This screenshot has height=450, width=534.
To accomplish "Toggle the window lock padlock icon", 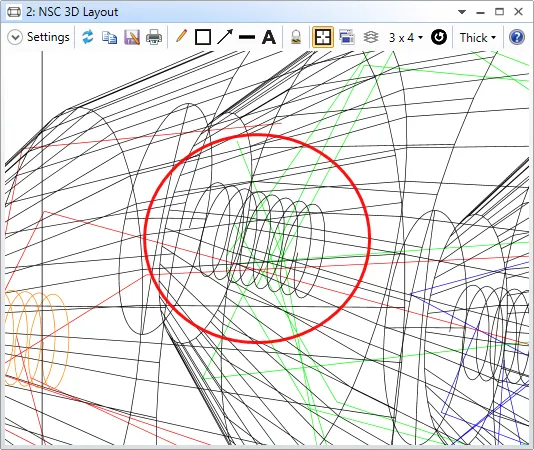I will pos(296,37).
